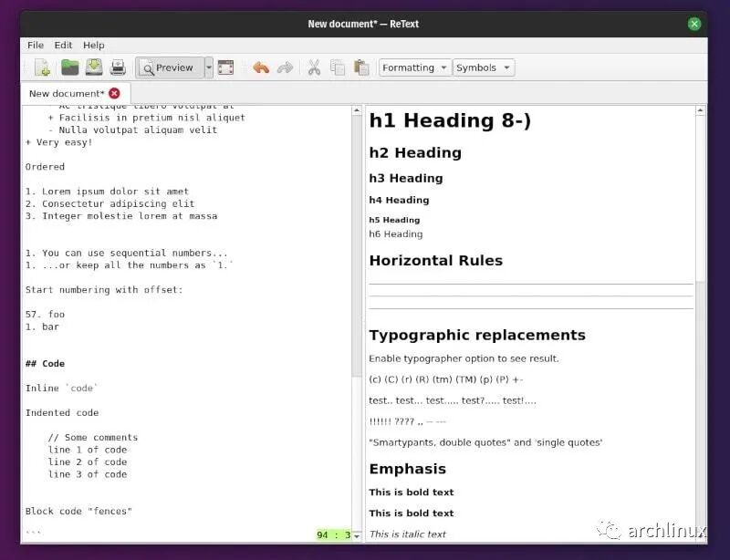This screenshot has height=560, width=730.
Task: Click '+ Very easy!' line in editor
Action: click(x=59, y=142)
